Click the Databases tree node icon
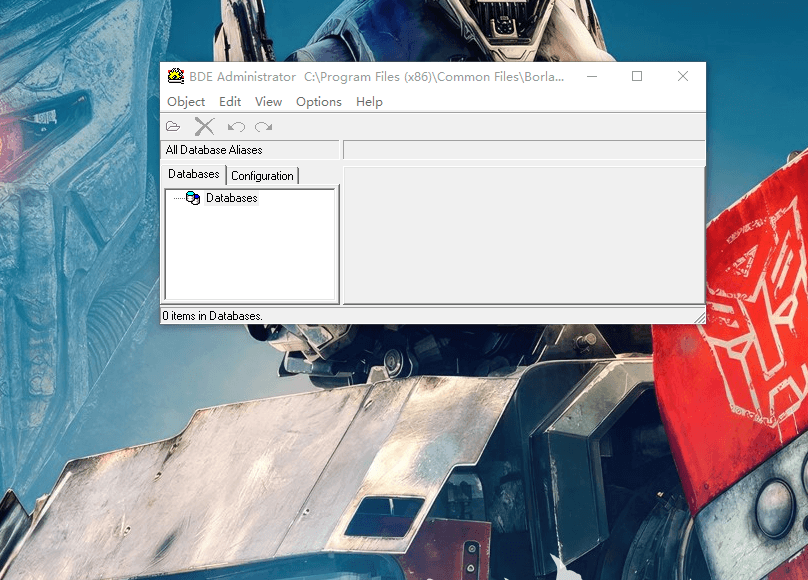 193,198
